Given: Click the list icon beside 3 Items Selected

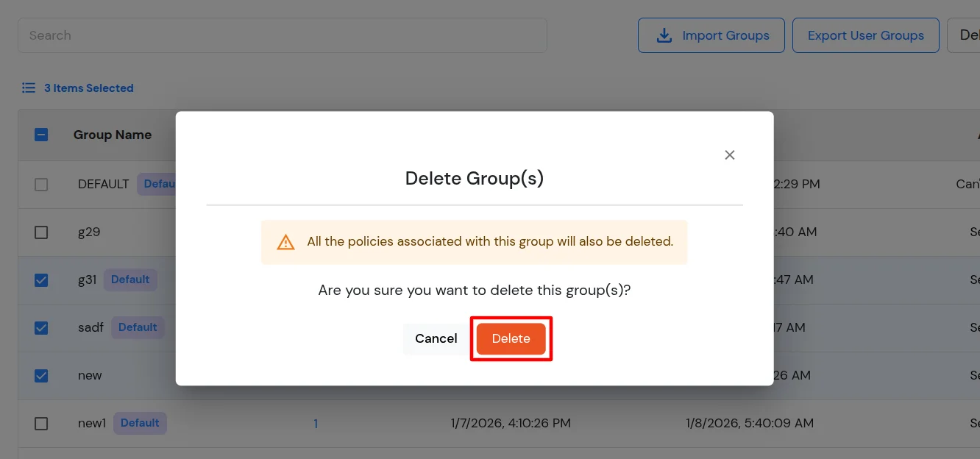Looking at the screenshot, I should click(x=29, y=88).
